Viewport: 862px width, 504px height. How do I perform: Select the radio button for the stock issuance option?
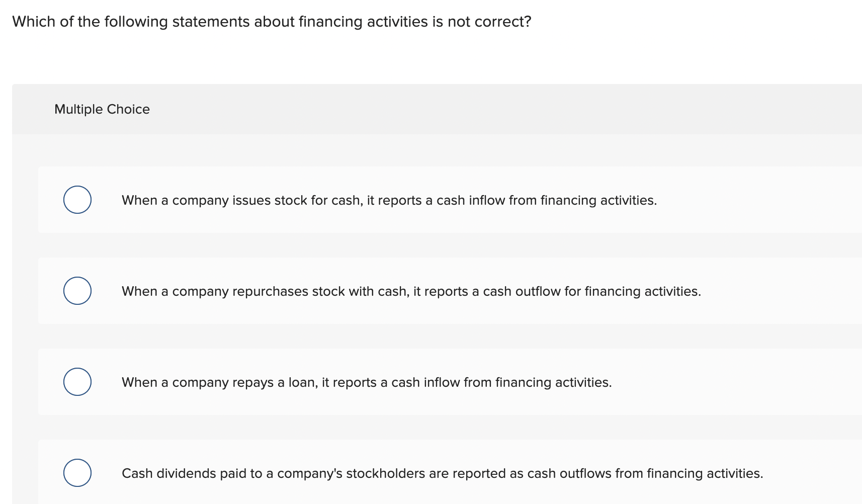(77, 200)
